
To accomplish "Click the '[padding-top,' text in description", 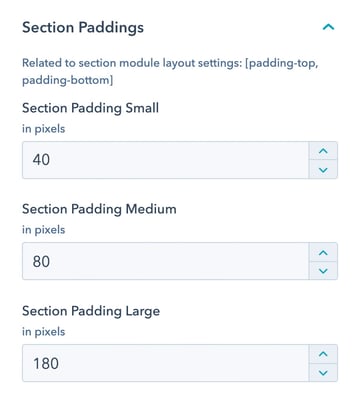I will tap(282, 63).
